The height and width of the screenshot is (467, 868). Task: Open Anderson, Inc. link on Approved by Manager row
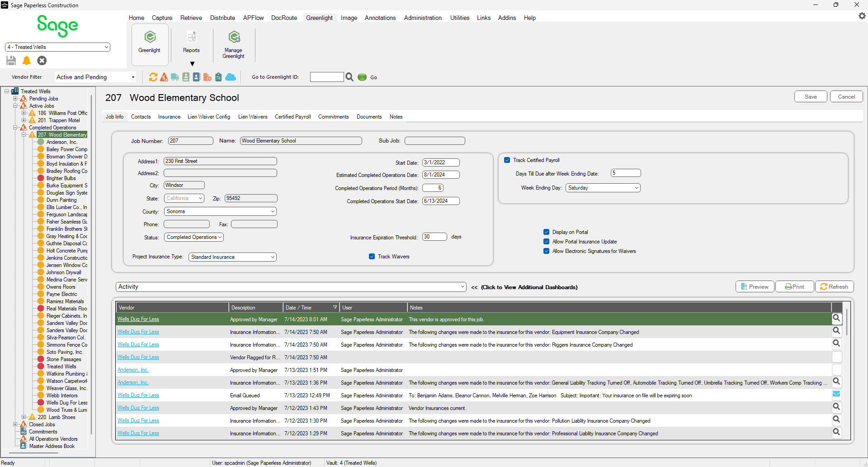[133, 370]
